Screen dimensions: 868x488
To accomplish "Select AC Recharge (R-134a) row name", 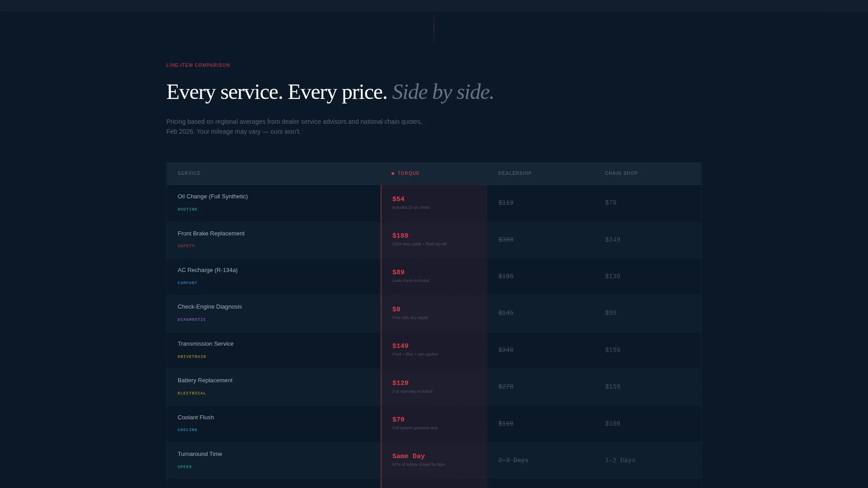I will click(208, 270).
